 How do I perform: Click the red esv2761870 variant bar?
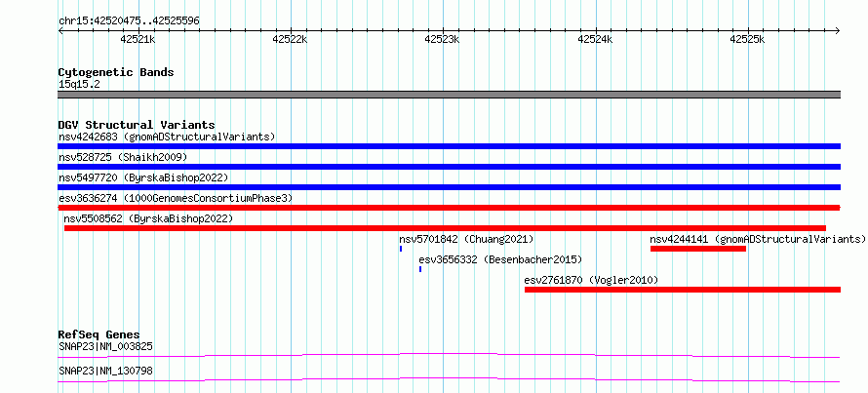click(x=683, y=290)
